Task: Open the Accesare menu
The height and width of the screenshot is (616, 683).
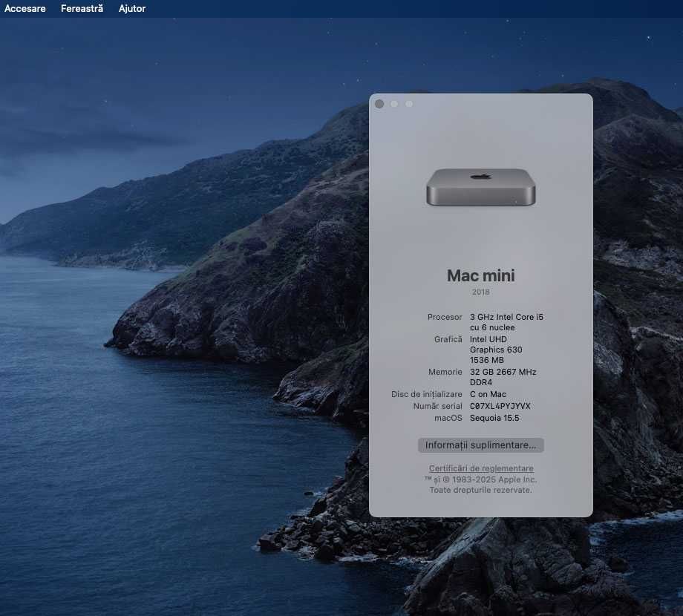Action: [24, 8]
